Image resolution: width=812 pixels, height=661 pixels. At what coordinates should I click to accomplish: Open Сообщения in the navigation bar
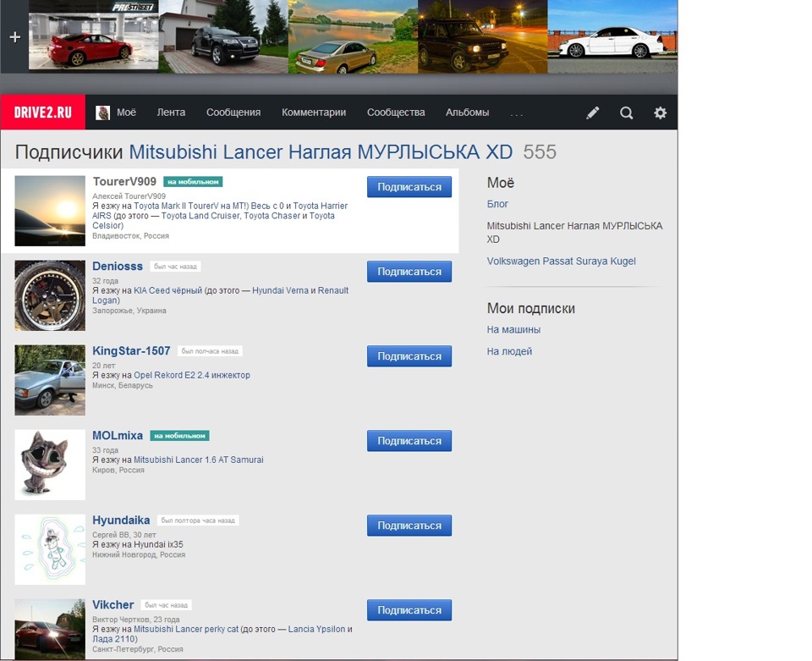[233, 112]
